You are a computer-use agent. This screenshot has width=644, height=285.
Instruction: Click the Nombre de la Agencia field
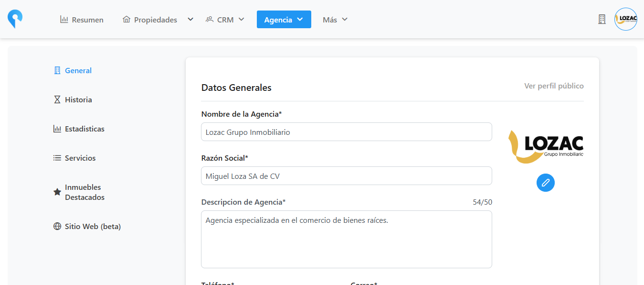coord(346,132)
